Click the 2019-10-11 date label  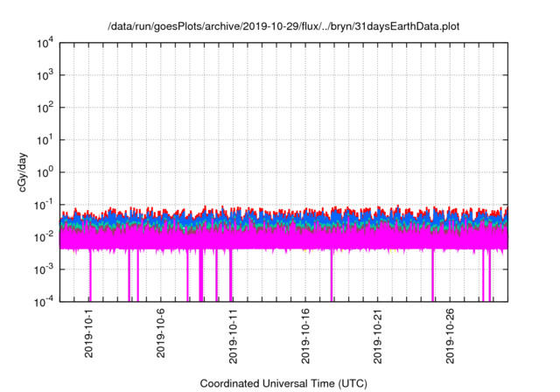pyautogui.click(x=233, y=336)
